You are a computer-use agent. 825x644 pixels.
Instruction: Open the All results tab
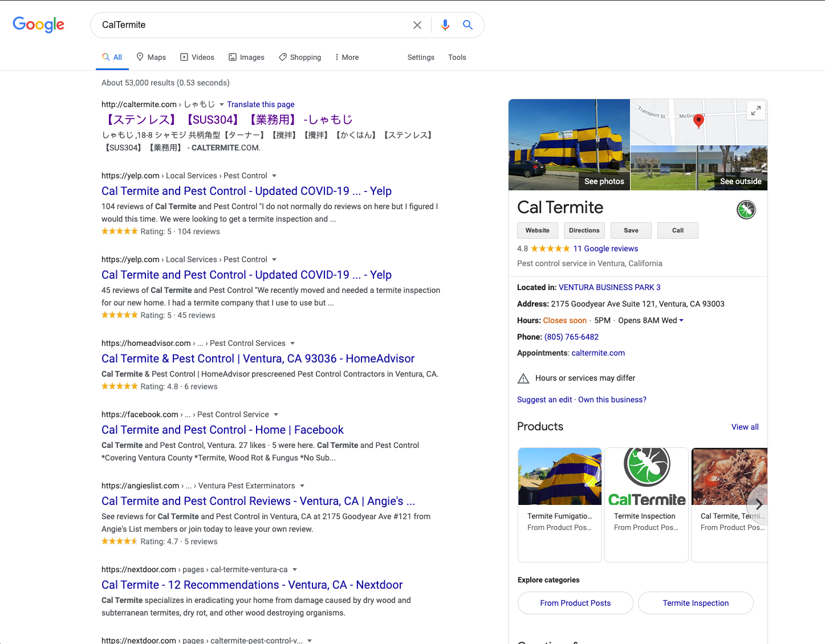click(112, 57)
